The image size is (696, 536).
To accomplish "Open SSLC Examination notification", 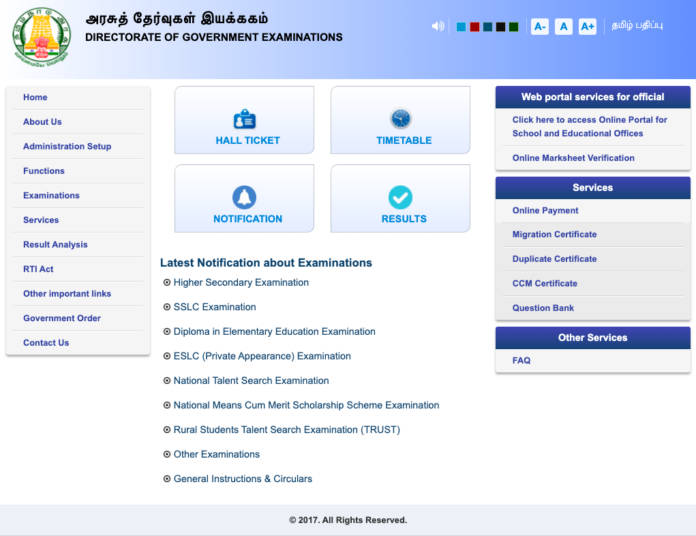I will (215, 307).
